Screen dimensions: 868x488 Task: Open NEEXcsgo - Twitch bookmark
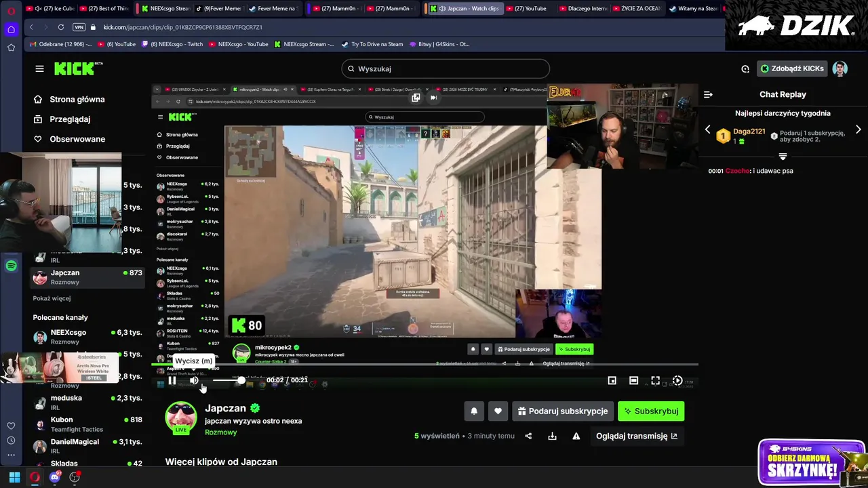(x=172, y=44)
